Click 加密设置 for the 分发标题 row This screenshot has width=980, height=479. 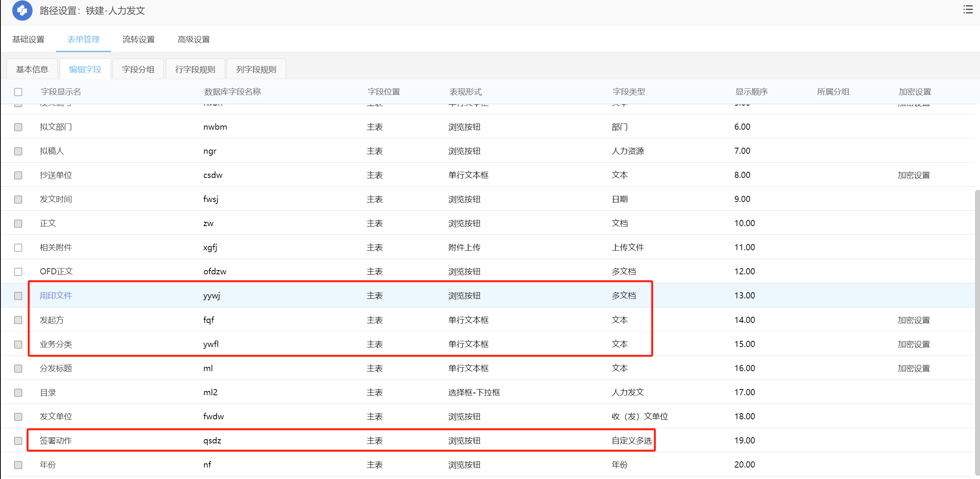tap(913, 368)
